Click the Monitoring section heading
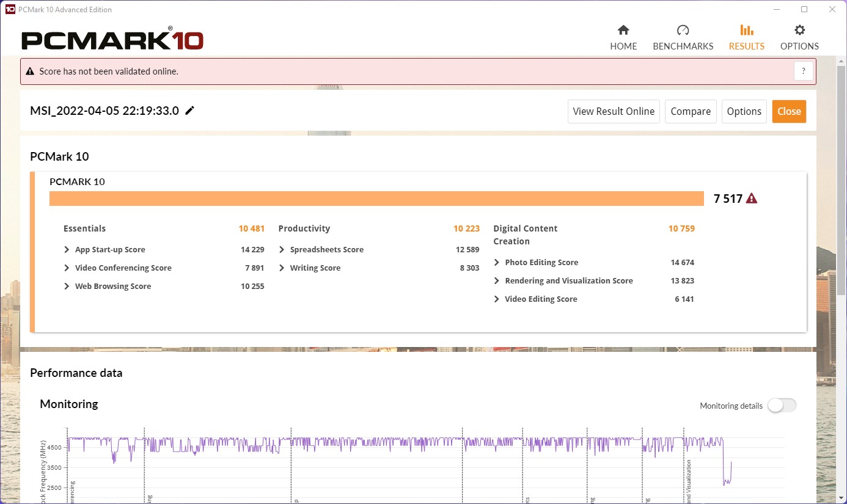Image resolution: width=847 pixels, height=504 pixels. 68,404
